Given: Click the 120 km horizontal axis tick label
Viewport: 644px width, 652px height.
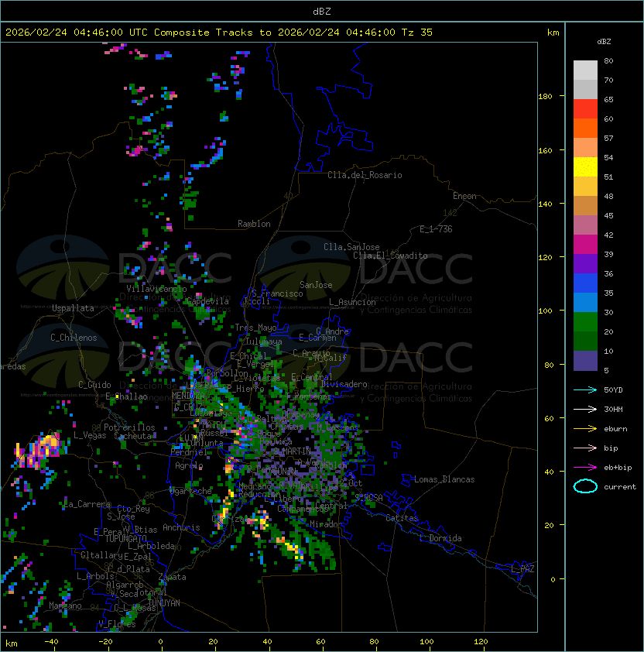Looking at the screenshot, I should [481, 642].
